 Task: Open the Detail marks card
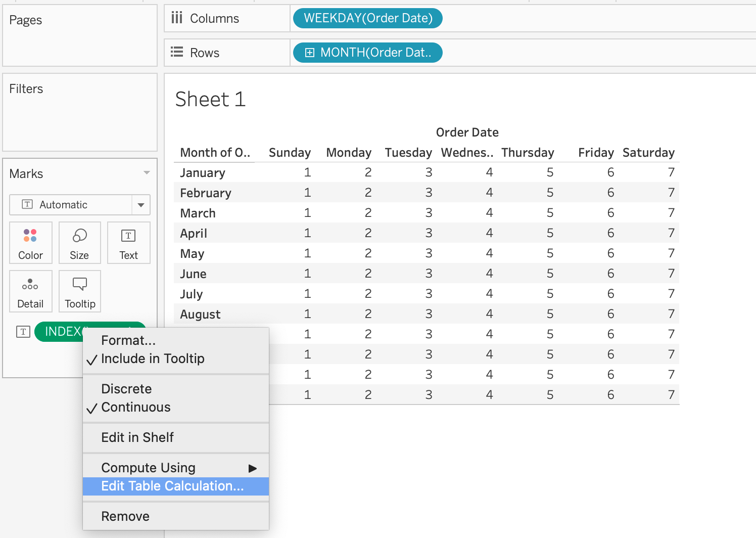(30, 291)
